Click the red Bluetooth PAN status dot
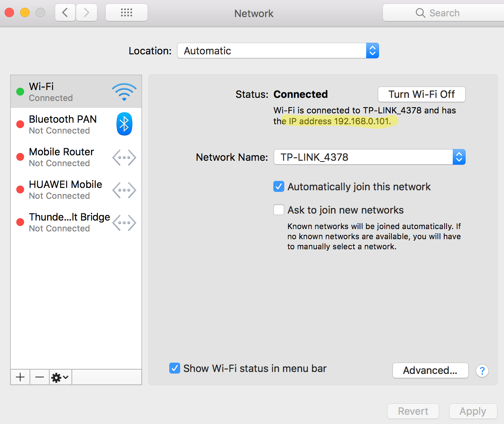Image resolution: width=504 pixels, height=424 pixels. pyautogui.click(x=20, y=124)
